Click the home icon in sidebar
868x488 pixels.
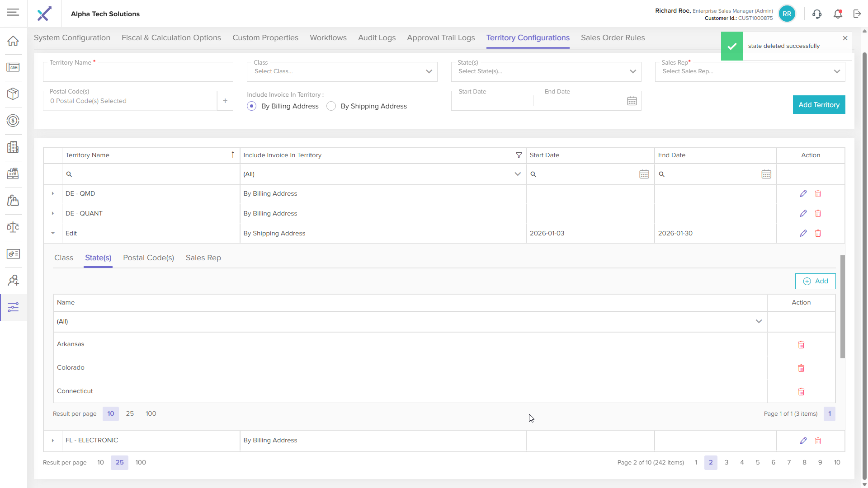point(13,41)
